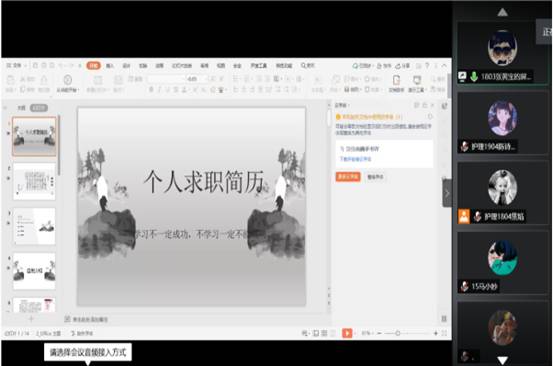Image resolution: width=553 pixels, height=366 pixels.
Task: Click the new slide icon in ribbon
Action: click(x=98, y=80)
